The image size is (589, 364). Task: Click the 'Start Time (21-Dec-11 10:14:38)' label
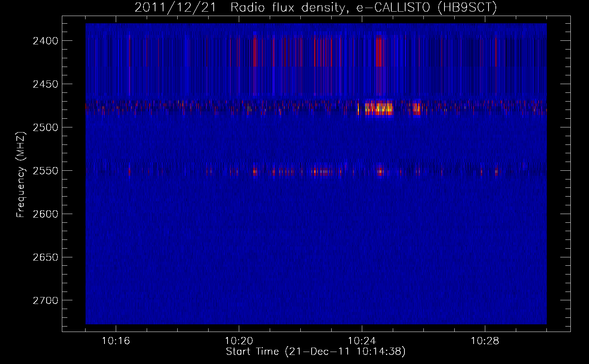click(x=316, y=352)
